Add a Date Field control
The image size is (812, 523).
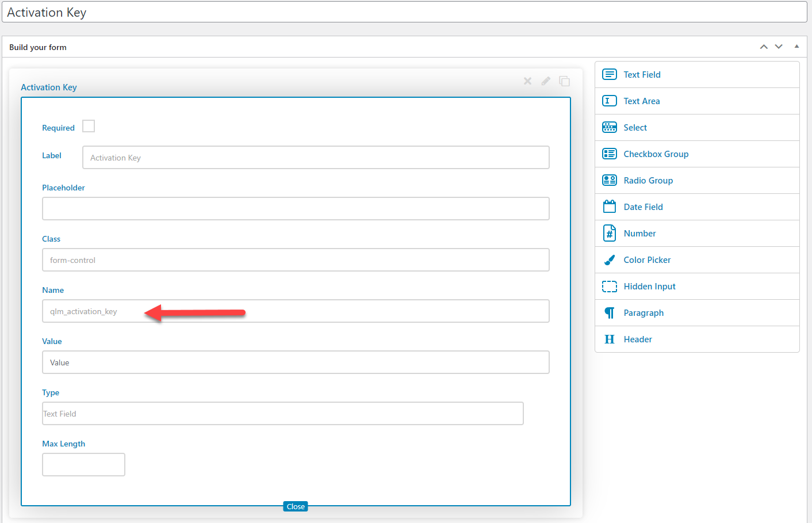point(697,207)
